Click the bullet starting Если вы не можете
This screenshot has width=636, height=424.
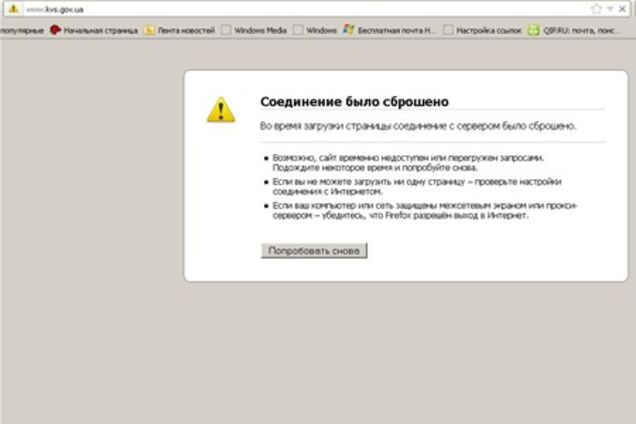coord(417,186)
